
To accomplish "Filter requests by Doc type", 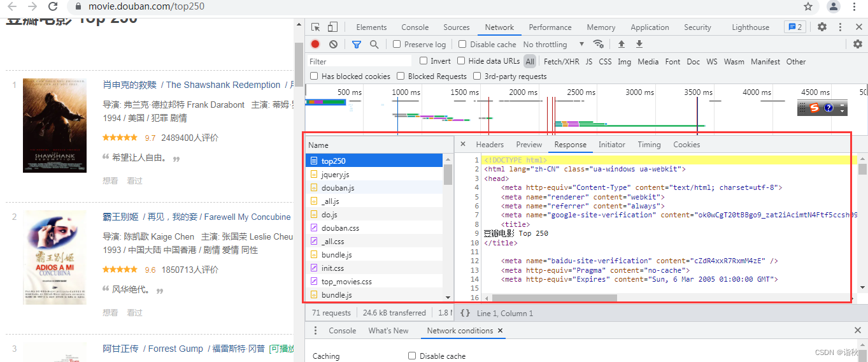I will [x=694, y=62].
